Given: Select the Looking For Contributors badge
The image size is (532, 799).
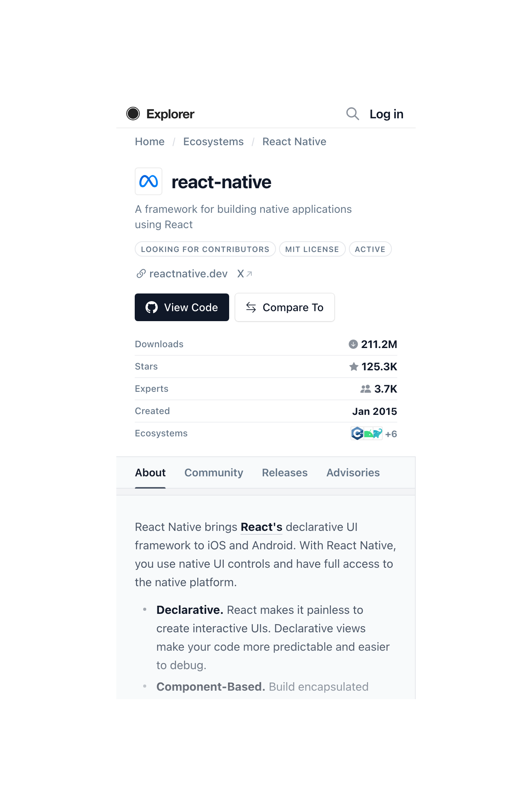Looking at the screenshot, I should [x=205, y=249].
